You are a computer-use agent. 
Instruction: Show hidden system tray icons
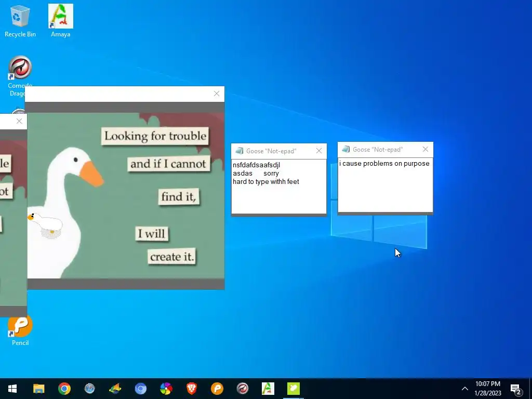(x=465, y=389)
